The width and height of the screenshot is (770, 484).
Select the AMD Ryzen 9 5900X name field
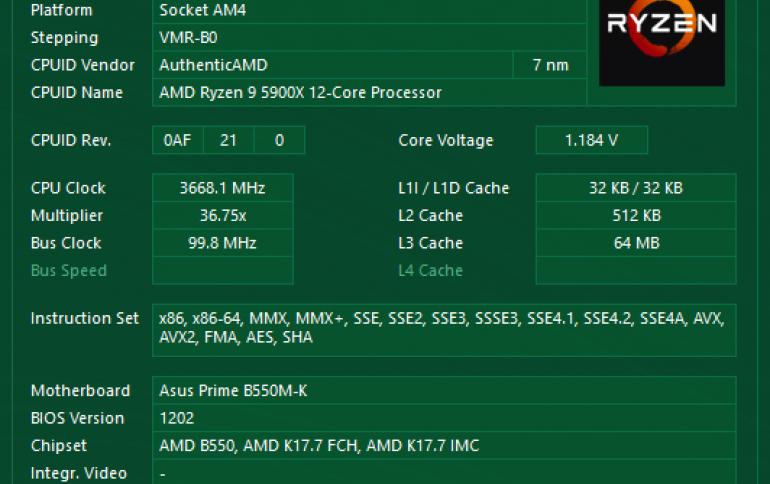click(369, 93)
